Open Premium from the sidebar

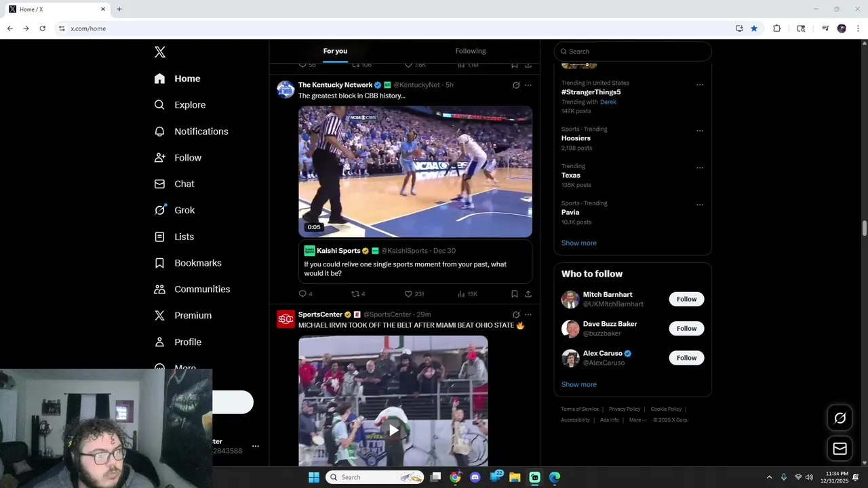pos(183,315)
